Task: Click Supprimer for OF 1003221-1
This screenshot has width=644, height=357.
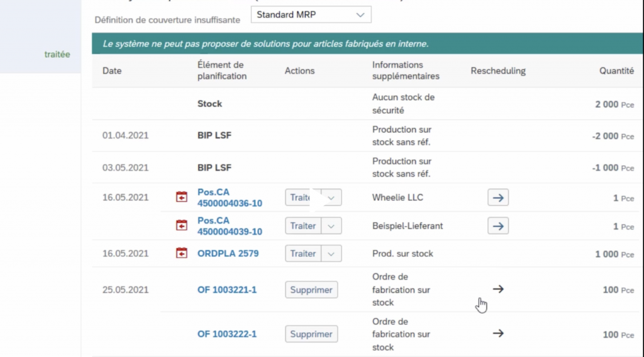Action: point(311,290)
